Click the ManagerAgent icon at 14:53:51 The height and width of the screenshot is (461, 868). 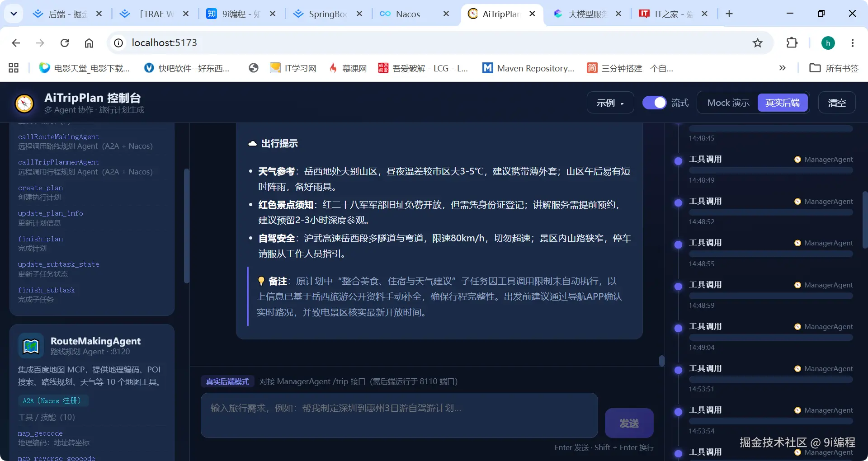click(x=797, y=369)
